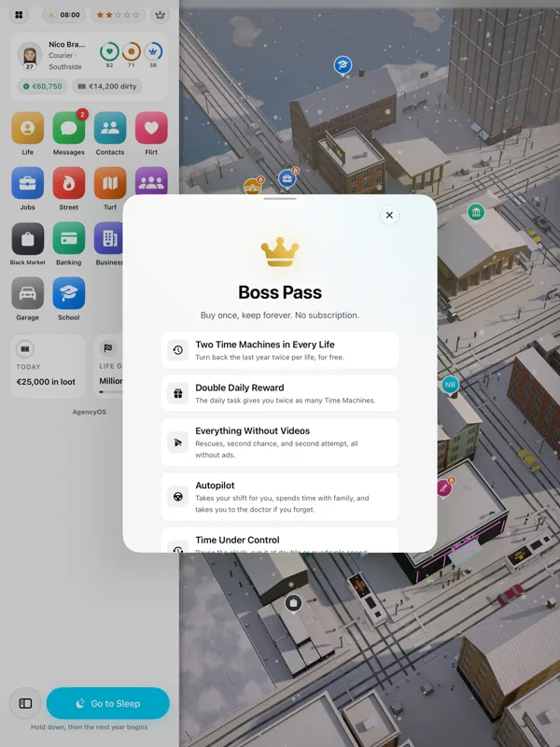The height and width of the screenshot is (747, 560).
Task: Click the orange mood ring 71
Action: (x=131, y=51)
